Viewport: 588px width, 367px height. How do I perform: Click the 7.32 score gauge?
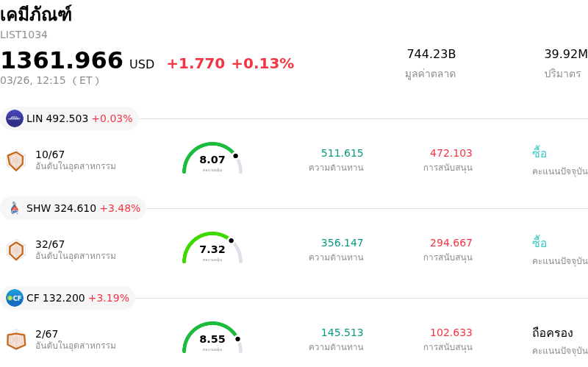(x=212, y=249)
